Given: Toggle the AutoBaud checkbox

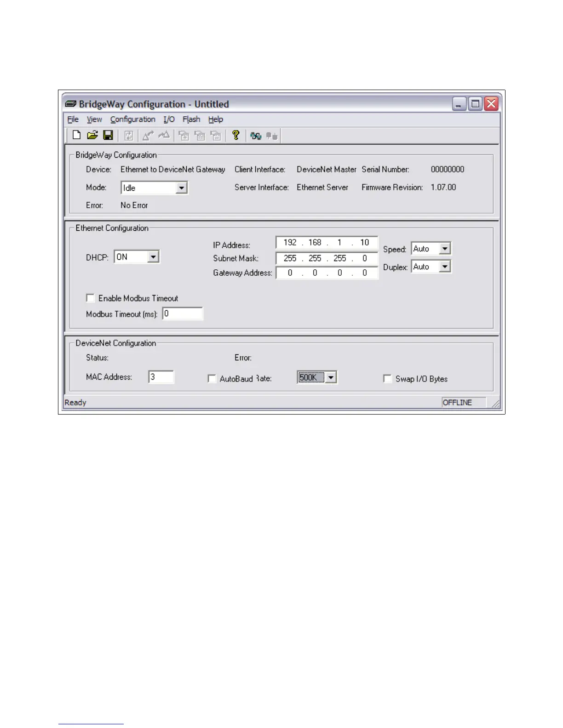Looking at the screenshot, I should point(212,379).
